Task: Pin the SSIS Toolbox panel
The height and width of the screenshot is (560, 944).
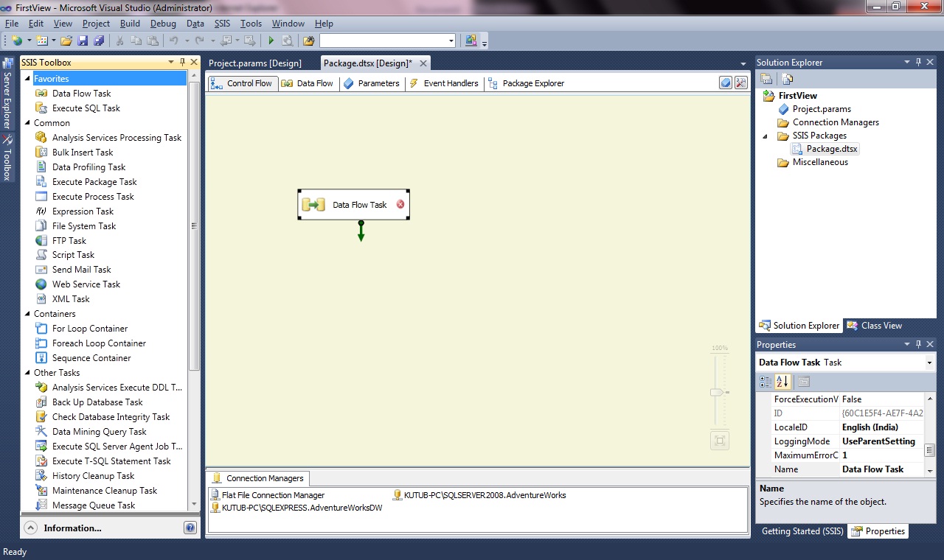Action: pos(182,63)
